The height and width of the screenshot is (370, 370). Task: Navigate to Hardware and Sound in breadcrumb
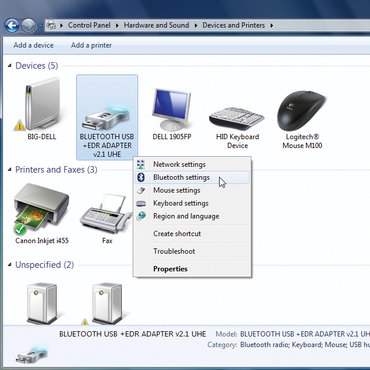pyautogui.click(x=156, y=25)
